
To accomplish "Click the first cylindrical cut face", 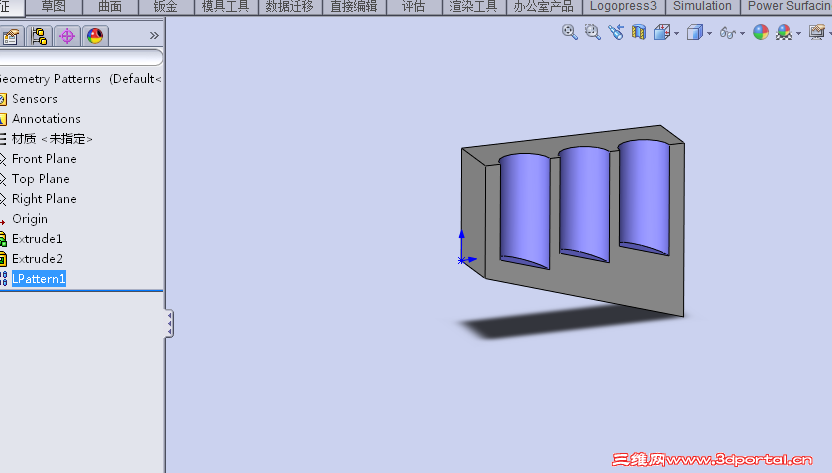I will point(525,210).
